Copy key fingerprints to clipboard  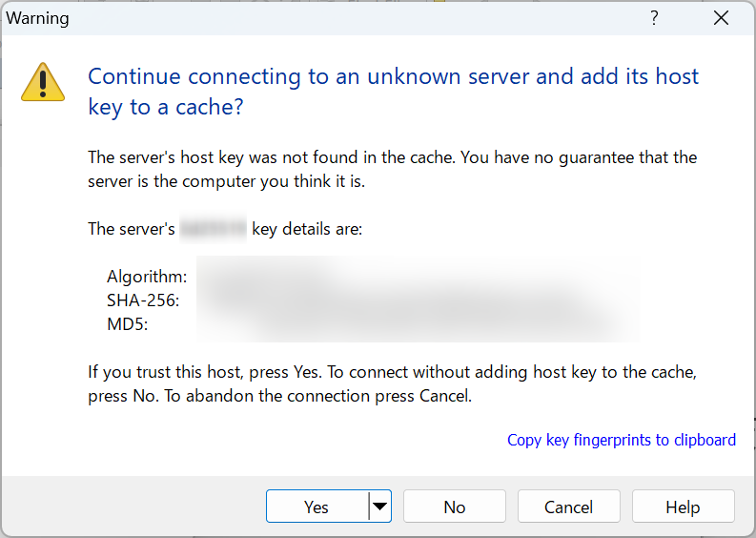[x=622, y=440]
